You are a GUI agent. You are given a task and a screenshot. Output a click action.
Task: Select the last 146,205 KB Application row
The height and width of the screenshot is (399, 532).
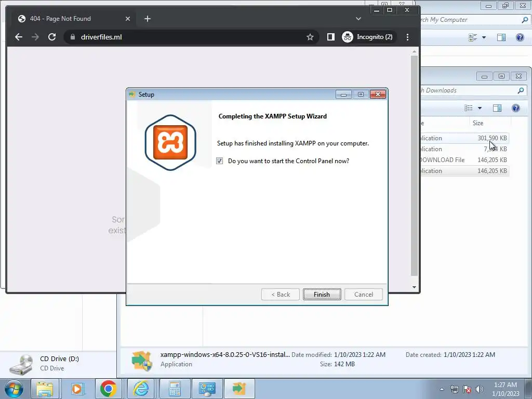click(464, 170)
